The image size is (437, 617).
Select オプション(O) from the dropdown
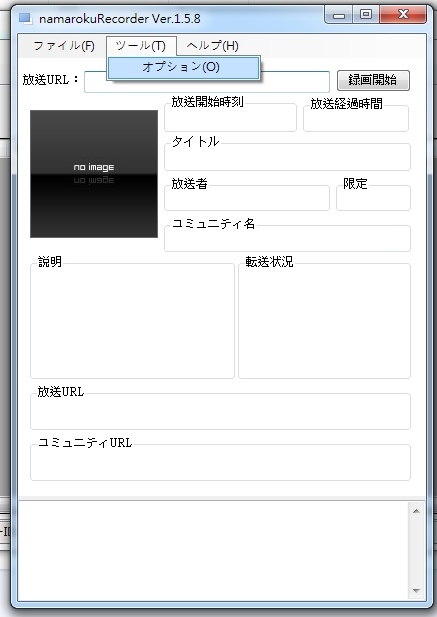[183, 67]
